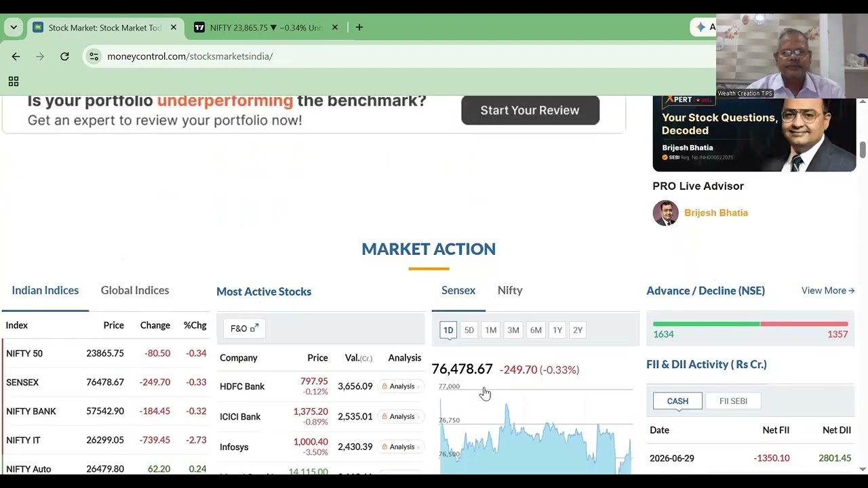
Task: Select the 5D chart range
Action: (x=469, y=330)
